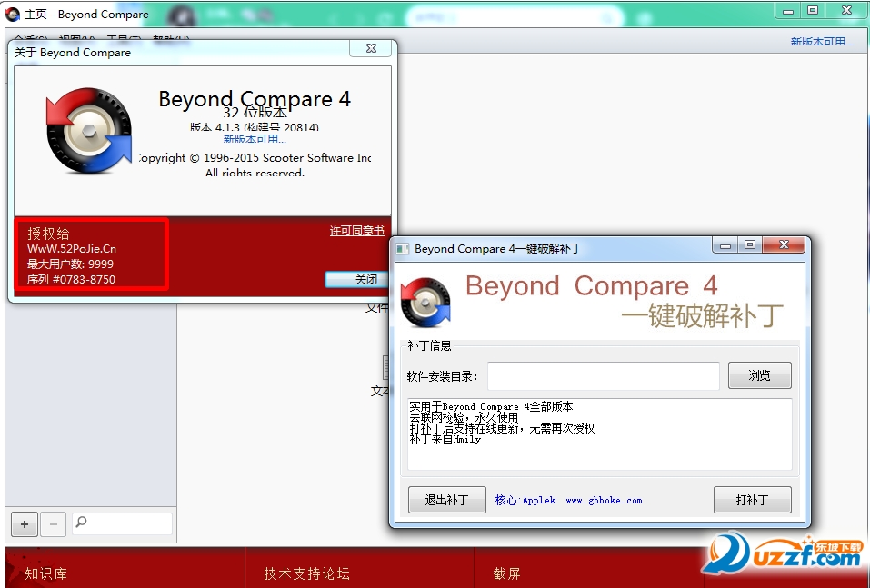Click the minus button to remove session

(x=54, y=524)
